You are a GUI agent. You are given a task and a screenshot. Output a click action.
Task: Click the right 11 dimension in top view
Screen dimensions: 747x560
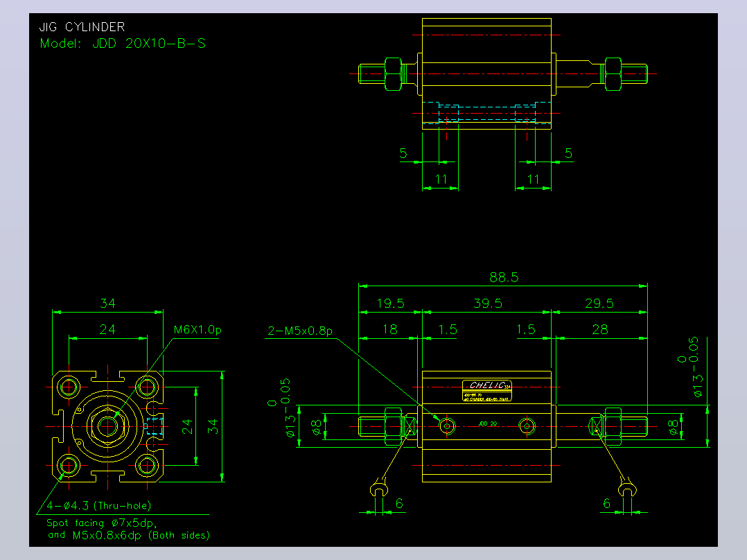533,180
